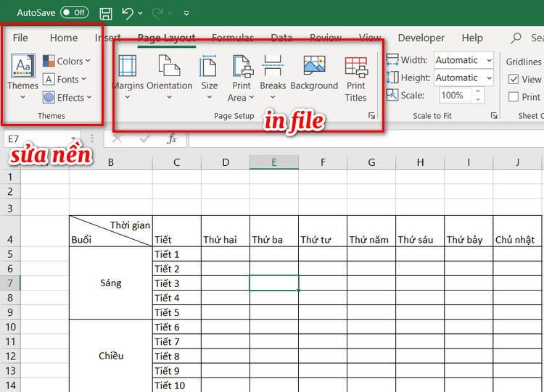Viewport: 544px width, 392px height.
Task: Toggle the Gridlines View checkbox
Action: 514,80
